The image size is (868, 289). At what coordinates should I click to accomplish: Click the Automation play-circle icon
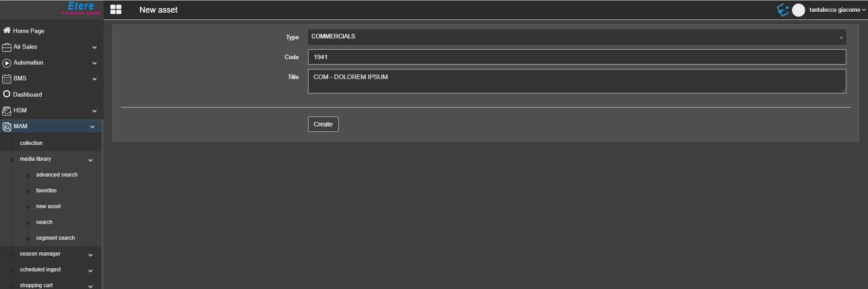pyautogui.click(x=7, y=63)
